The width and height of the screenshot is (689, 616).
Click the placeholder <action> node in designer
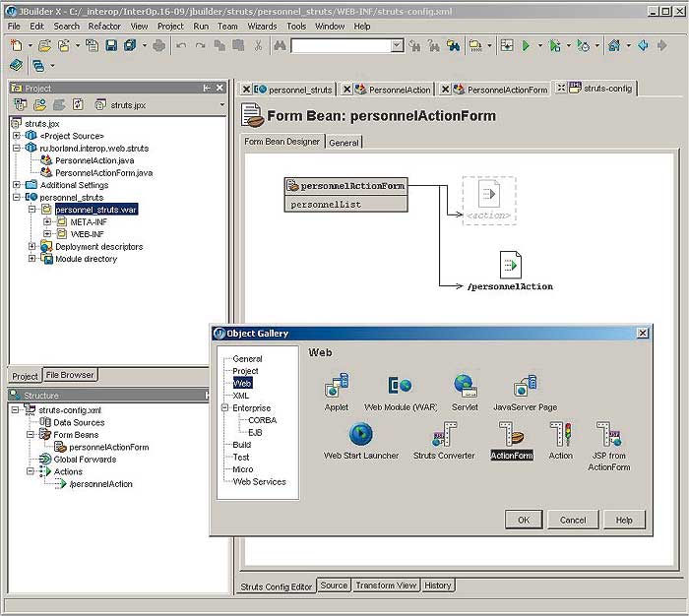pos(489,201)
